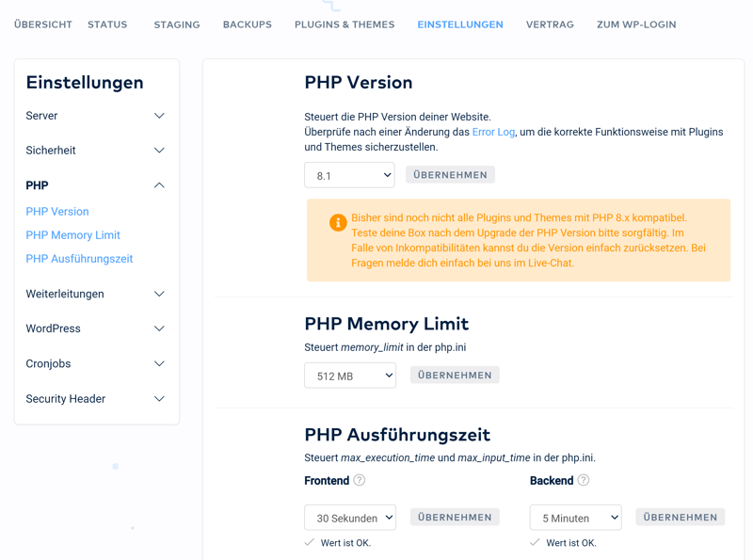Screen dimensions: 753x560
Task: Expand the WordPress settings section
Action: click(x=159, y=328)
